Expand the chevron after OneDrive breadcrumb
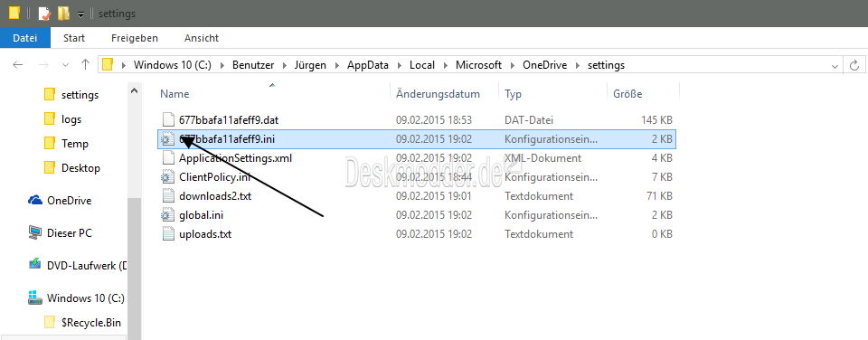The width and height of the screenshot is (868, 340). tap(578, 65)
